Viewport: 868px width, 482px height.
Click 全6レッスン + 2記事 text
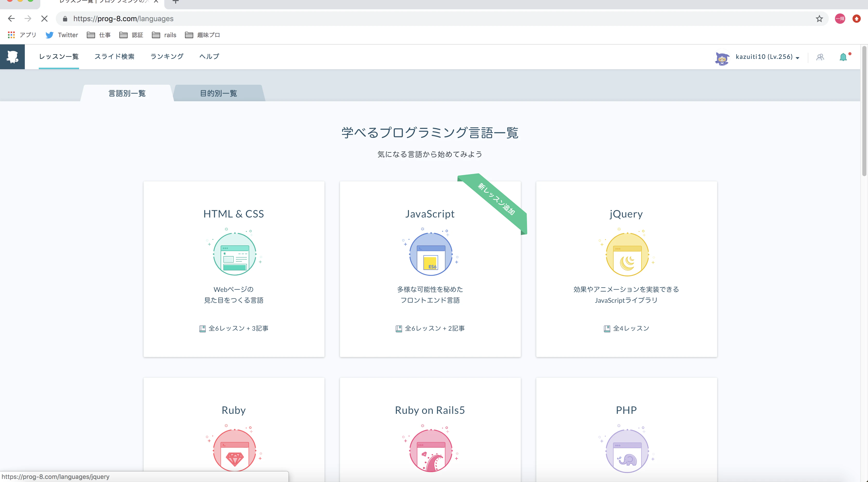coord(435,328)
